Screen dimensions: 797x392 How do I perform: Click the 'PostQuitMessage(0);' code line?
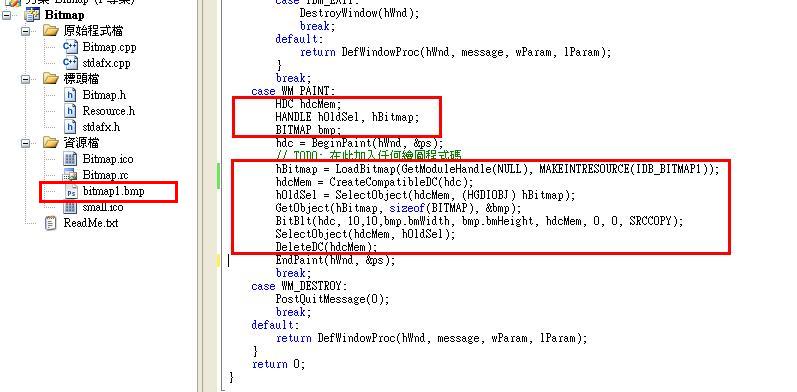point(332,299)
